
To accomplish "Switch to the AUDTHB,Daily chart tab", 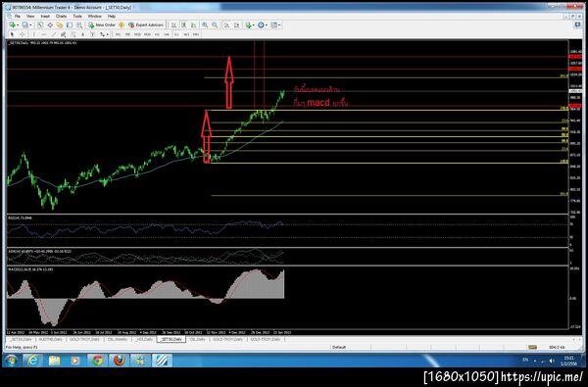I will click(51, 339).
